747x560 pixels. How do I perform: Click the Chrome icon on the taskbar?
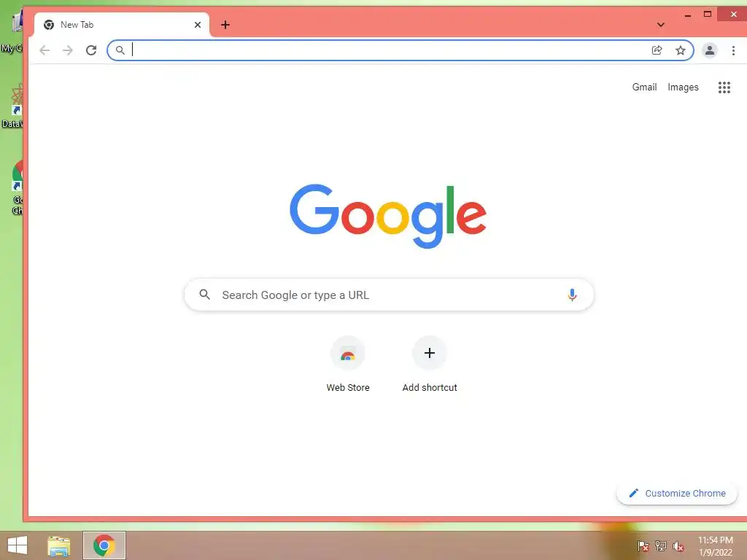click(x=104, y=545)
